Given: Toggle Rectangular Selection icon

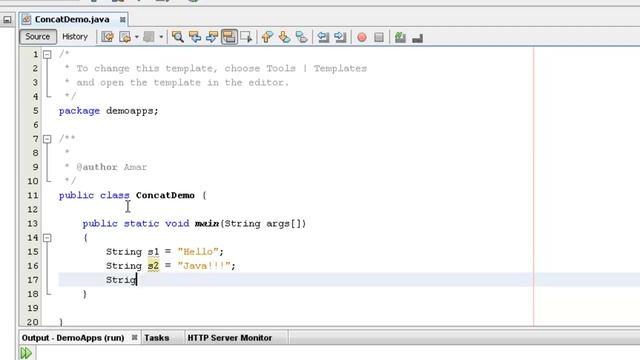Looking at the screenshot, I should (246, 37).
